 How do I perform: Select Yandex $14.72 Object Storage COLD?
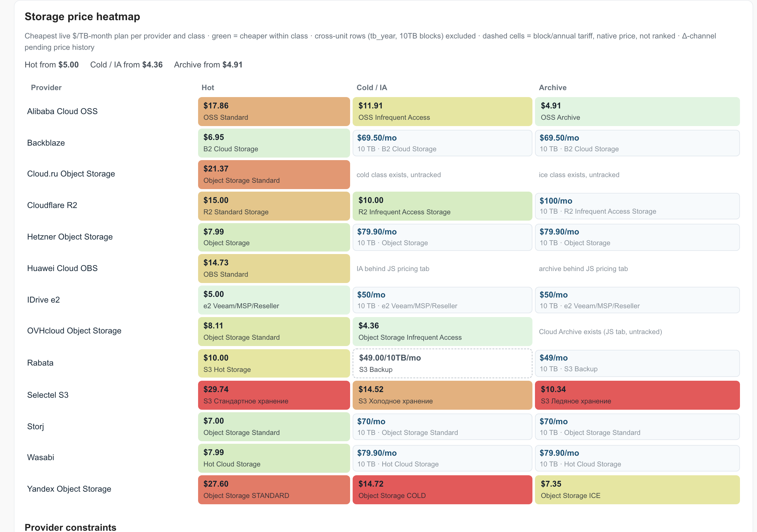pyautogui.click(x=442, y=490)
